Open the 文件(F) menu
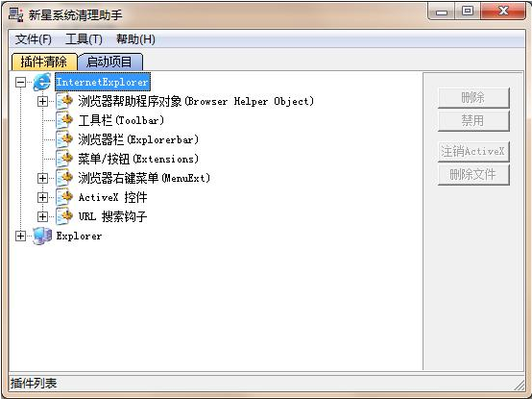532x399 pixels. [x=34, y=39]
